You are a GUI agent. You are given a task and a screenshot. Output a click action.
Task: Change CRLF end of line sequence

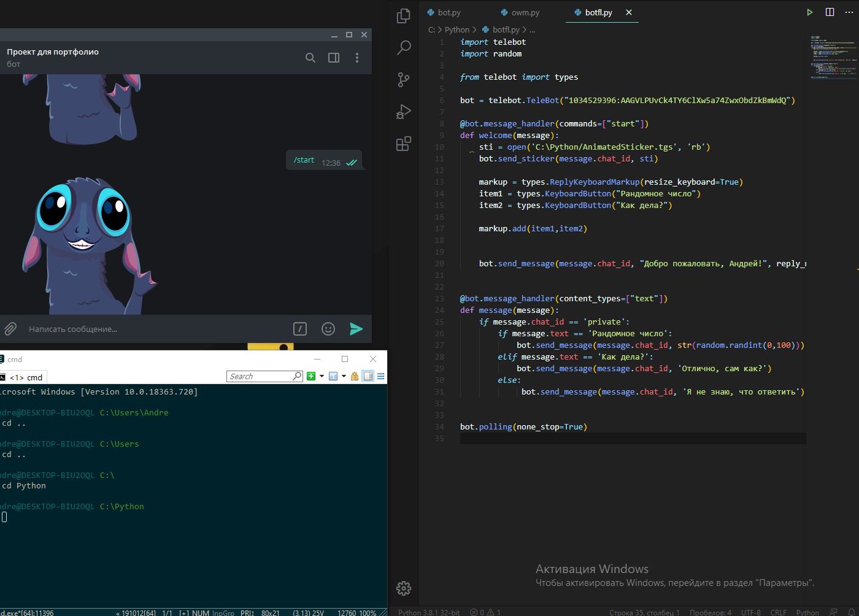click(x=779, y=612)
